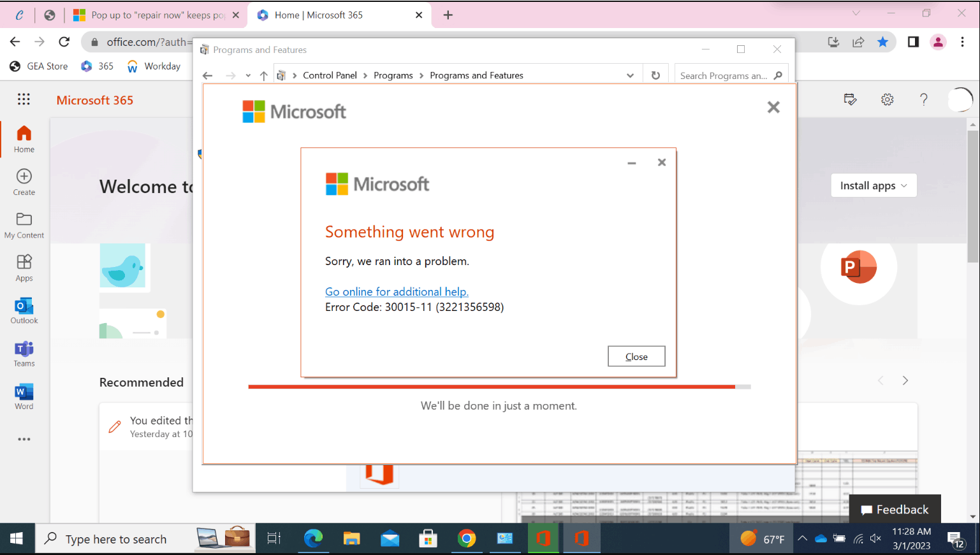The height and width of the screenshot is (555, 980).
Task: Open Apps in Microsoft 365 sidebar
Action: (x=24, y=268)
